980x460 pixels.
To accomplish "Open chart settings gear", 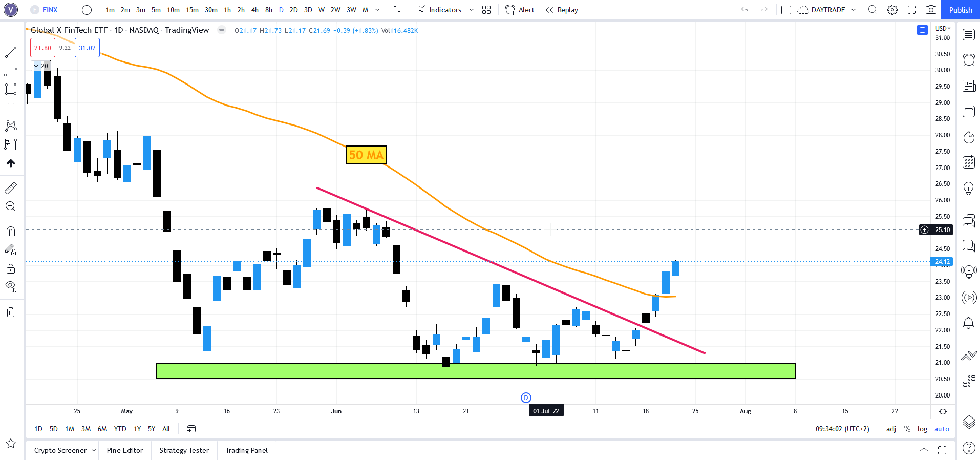I will coord(892,10).
